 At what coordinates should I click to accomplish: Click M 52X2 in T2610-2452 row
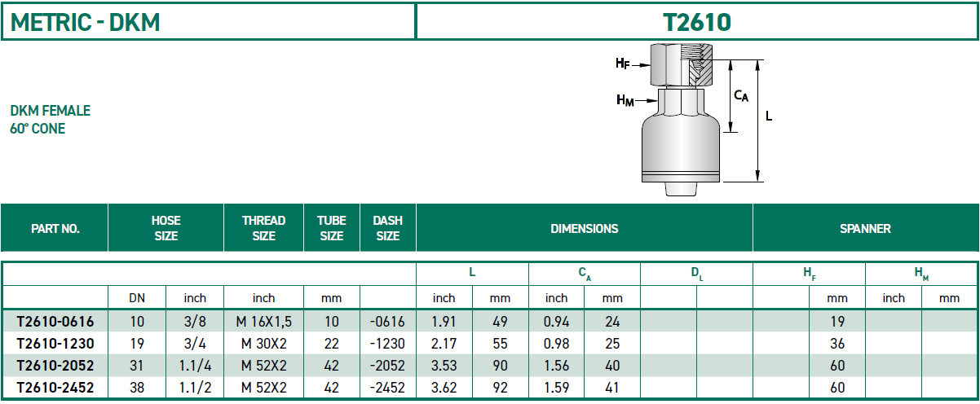263,388
